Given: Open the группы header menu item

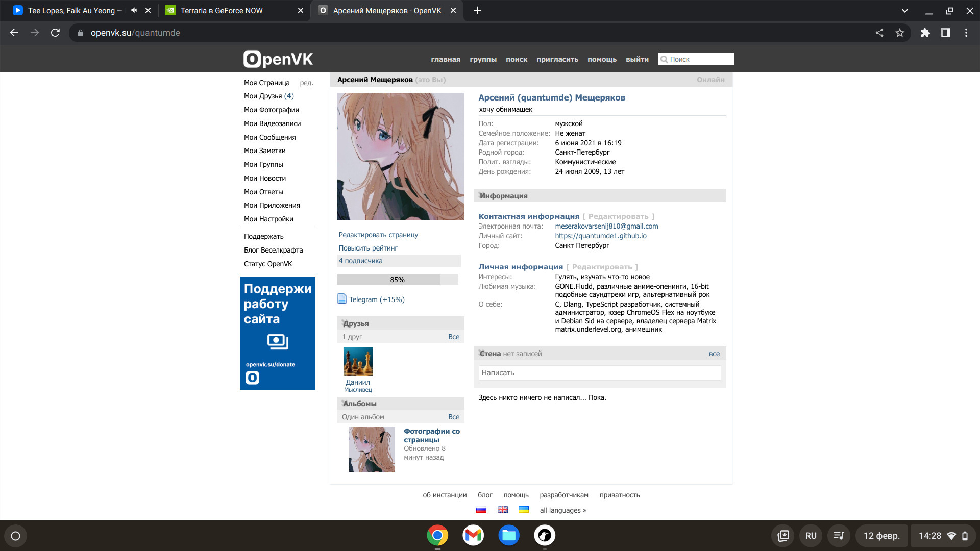Looking at the screenshot, I should (x=483, y=59).
